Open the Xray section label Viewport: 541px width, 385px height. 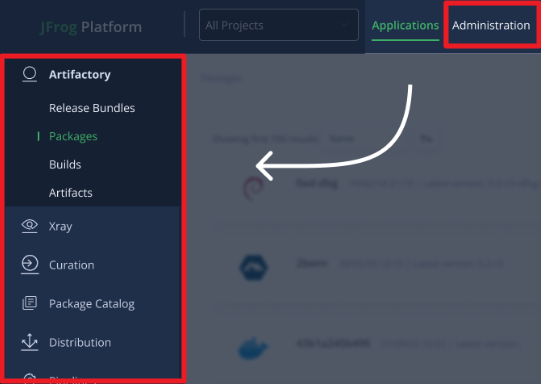click(x=60, y=227)
